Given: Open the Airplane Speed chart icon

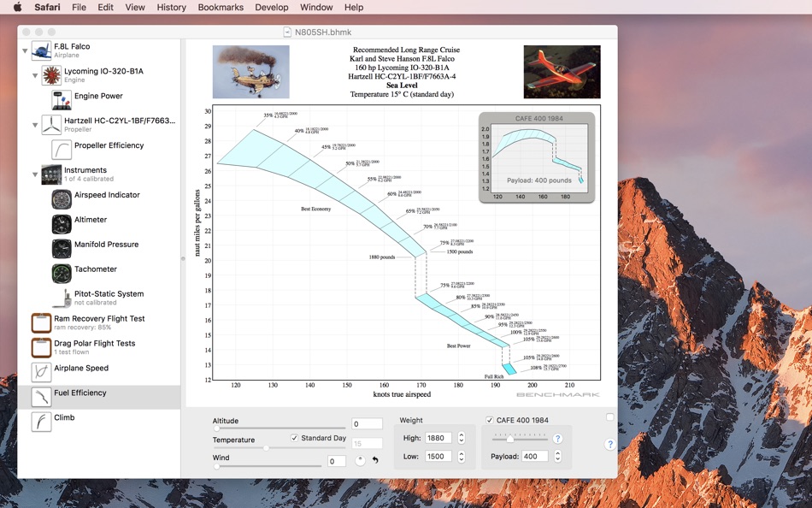Looking at the screenshot, I should point(41,372).
